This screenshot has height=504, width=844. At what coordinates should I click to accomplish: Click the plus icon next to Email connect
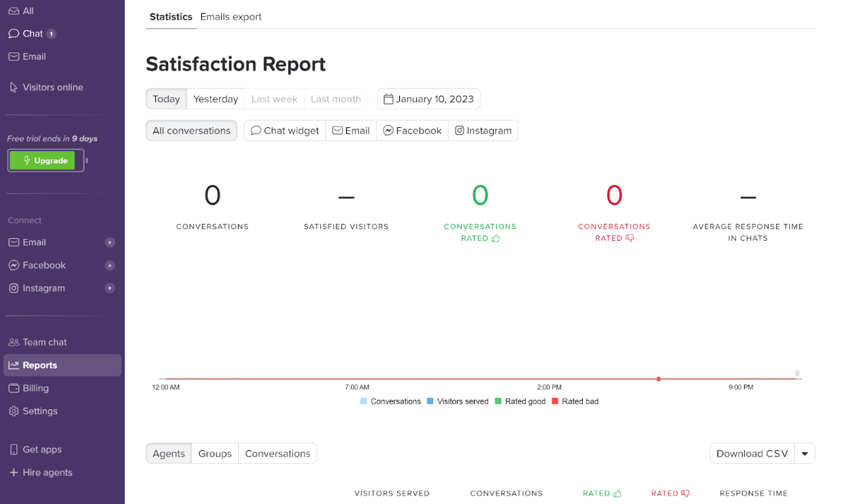coord(109,242)
